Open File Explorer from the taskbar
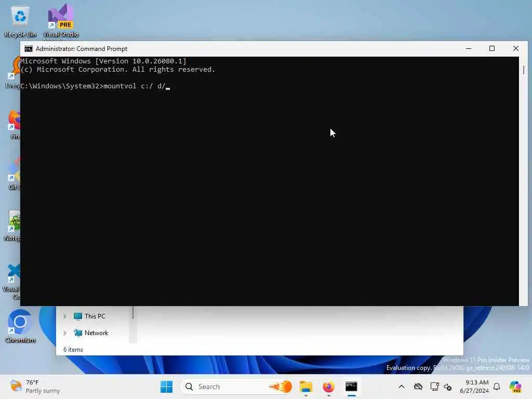 point(305,387)
